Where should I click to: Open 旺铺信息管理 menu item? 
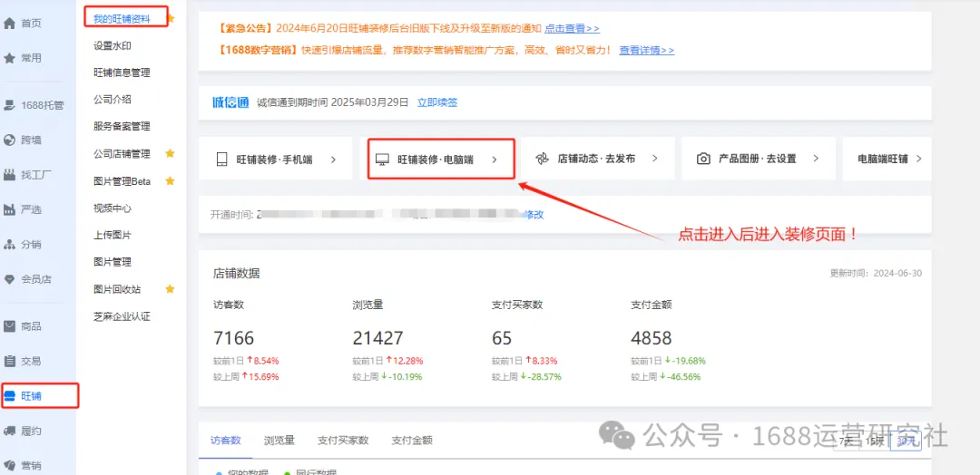122,73
